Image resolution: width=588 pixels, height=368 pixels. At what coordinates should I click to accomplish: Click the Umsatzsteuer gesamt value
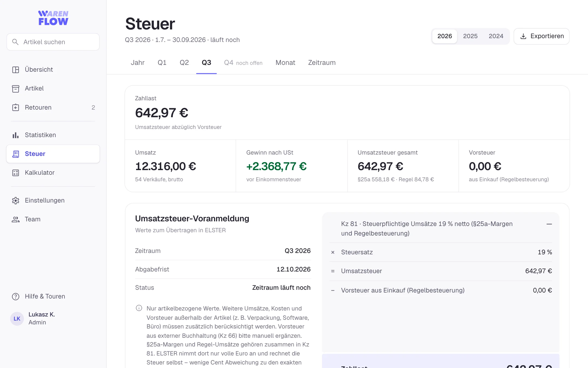(380, 166)
